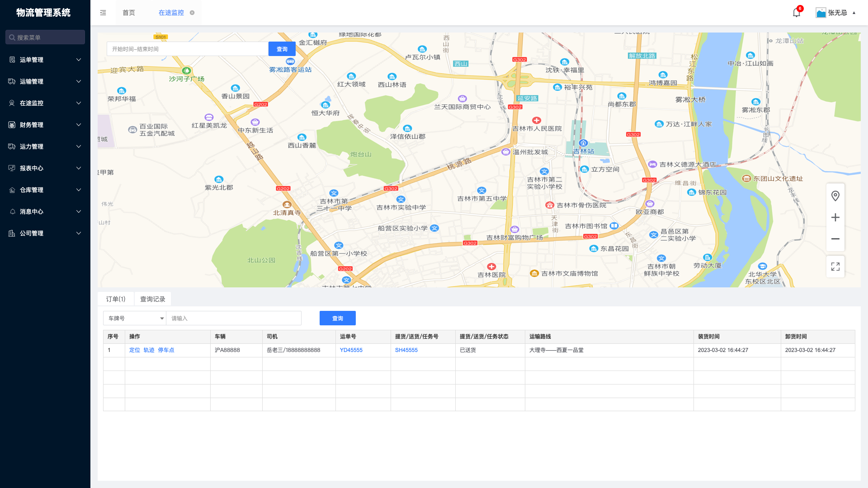Click 吉林市图书馆 marker on map
This screenshot has width=868, height=488.
614,225
